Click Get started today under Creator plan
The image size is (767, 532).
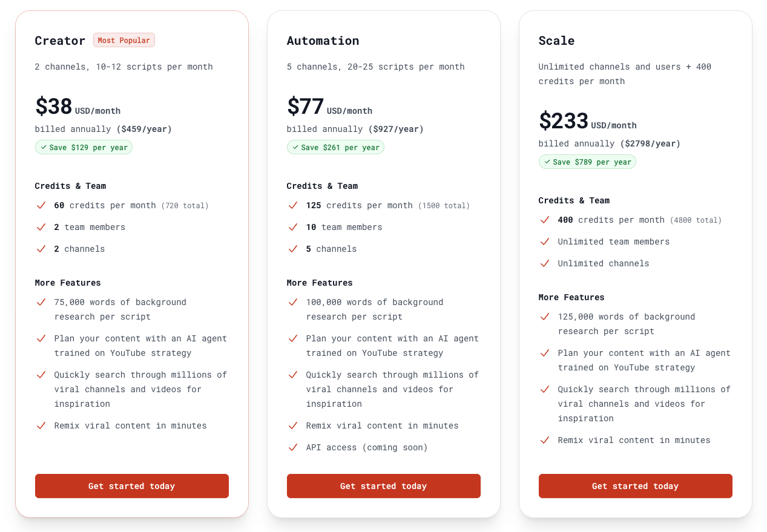coord(132,486)
